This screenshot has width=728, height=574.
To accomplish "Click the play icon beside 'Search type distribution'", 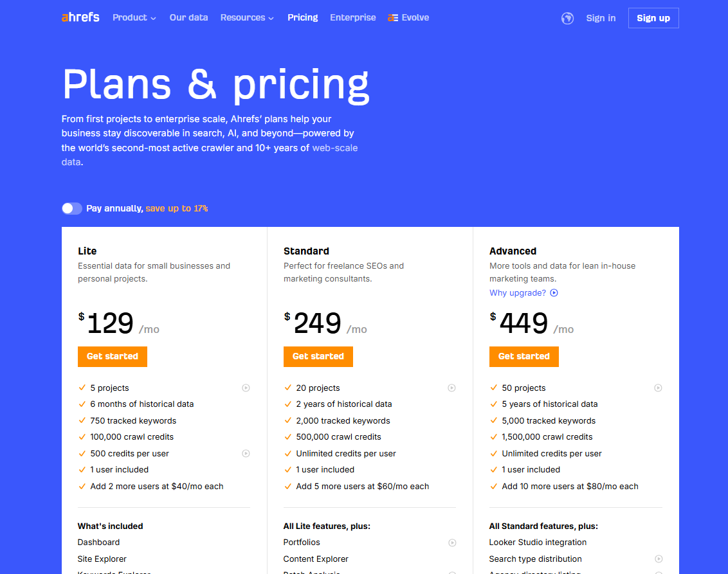I will click(x=657, y=559).
